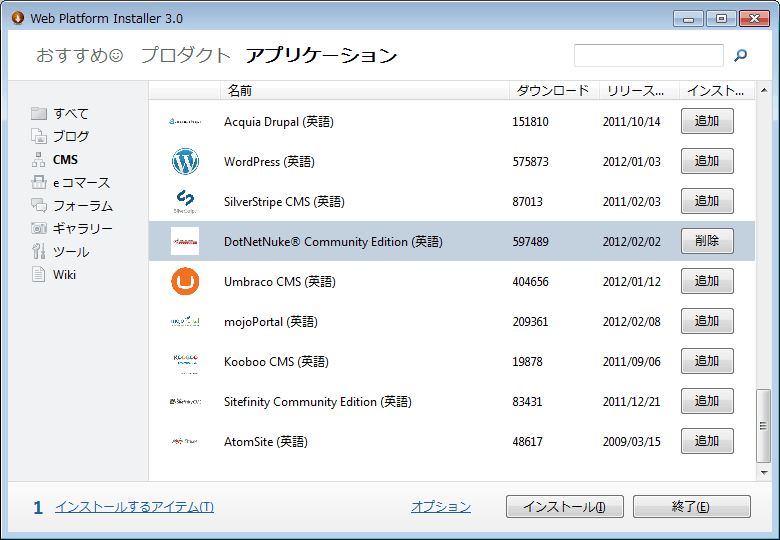Click the scrollbar up arrow
The height and width of the screenshot is (540, 780).
[764, 90]
